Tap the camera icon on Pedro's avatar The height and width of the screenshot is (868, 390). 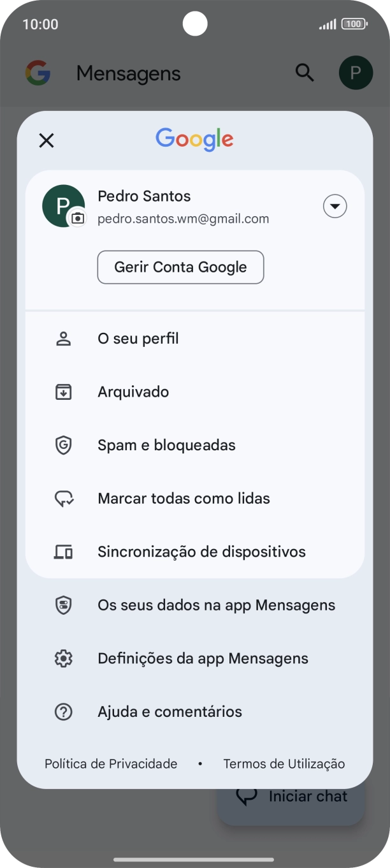(76, 219)
